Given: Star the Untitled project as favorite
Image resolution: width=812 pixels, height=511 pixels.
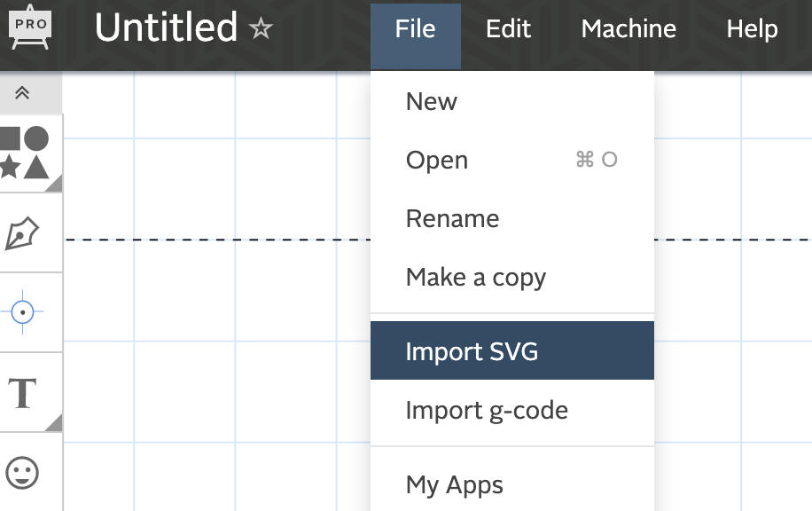Looking at the screenshot, I should [x=261, y=29].
